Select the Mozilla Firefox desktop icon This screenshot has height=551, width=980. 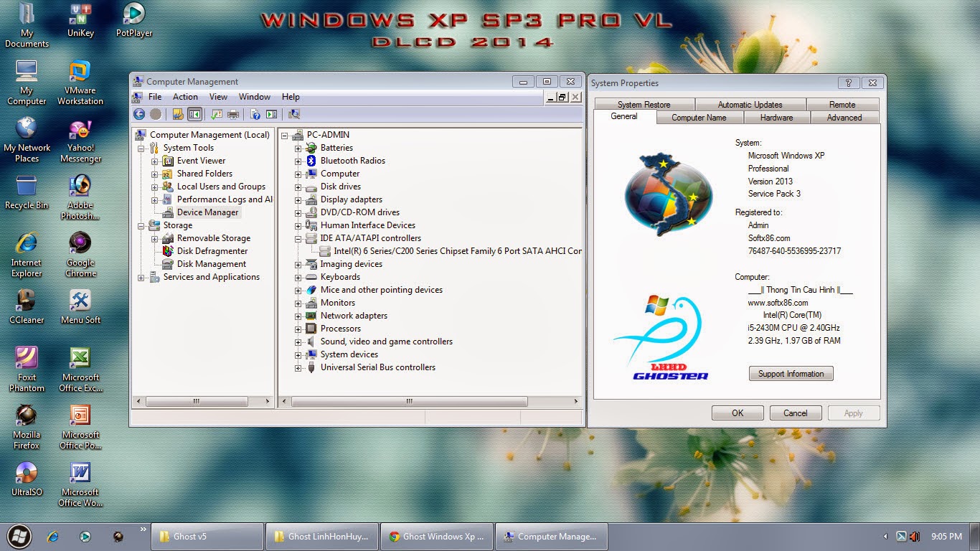(27, 427)
